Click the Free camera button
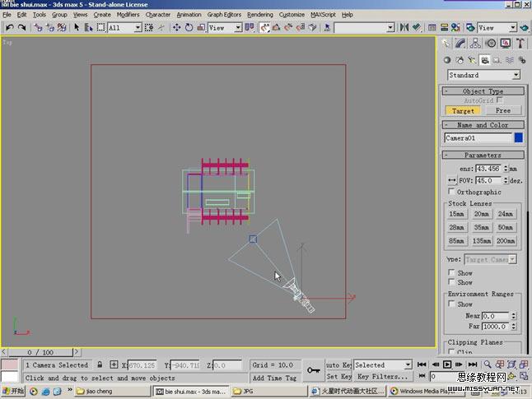 (x=503, y=110)
